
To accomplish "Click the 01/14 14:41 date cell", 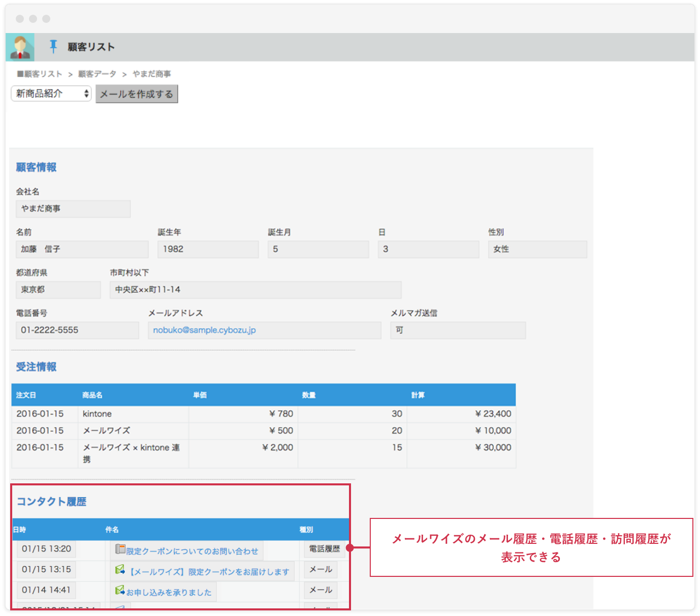I will pos(46,590).
